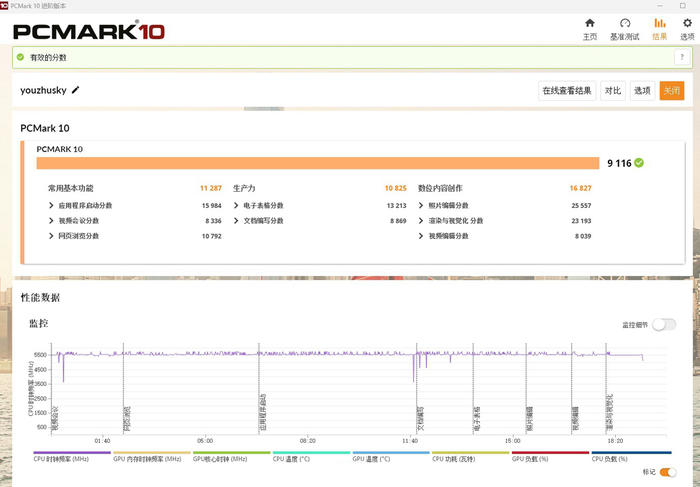Image resolution: width=700 pixels, height=487 pixels.
Task: Open the 选项 gear icon in top navigation
Action: point(687,23)
